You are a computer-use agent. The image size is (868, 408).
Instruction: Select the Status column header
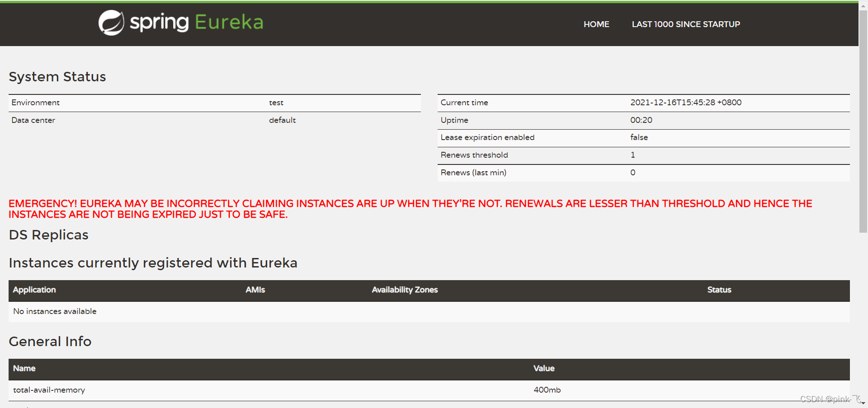[x=719, y=290]
